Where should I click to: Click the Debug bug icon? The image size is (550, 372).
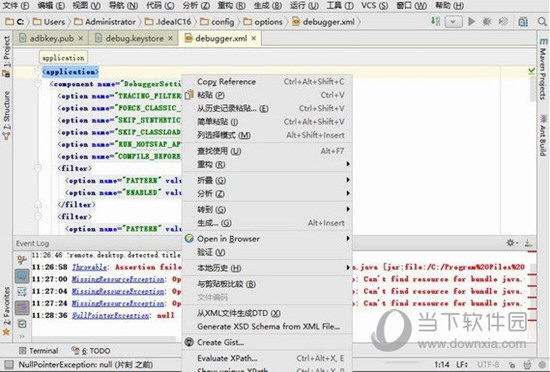tap(487, 22)
